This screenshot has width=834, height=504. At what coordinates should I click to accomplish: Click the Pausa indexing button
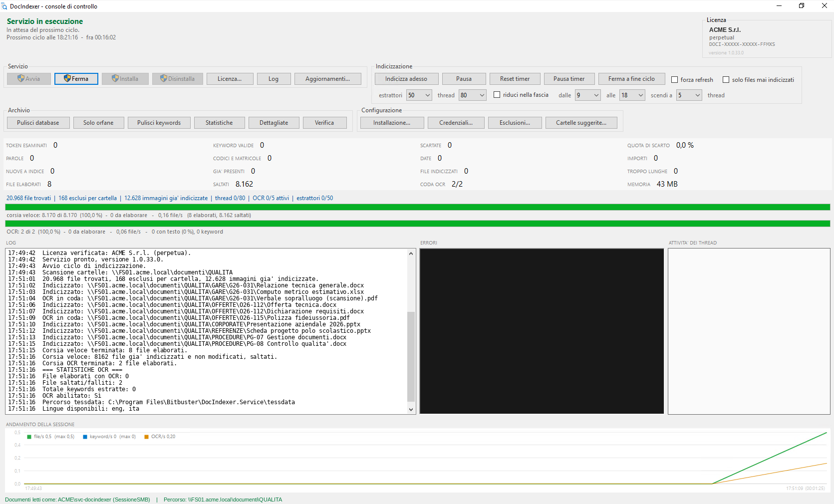click(464, 79)
